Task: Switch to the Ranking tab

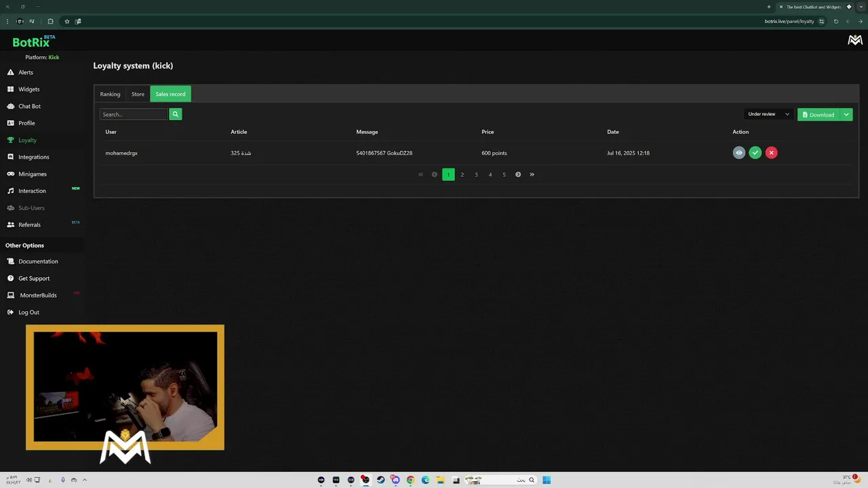Action: tap(110, 94)
